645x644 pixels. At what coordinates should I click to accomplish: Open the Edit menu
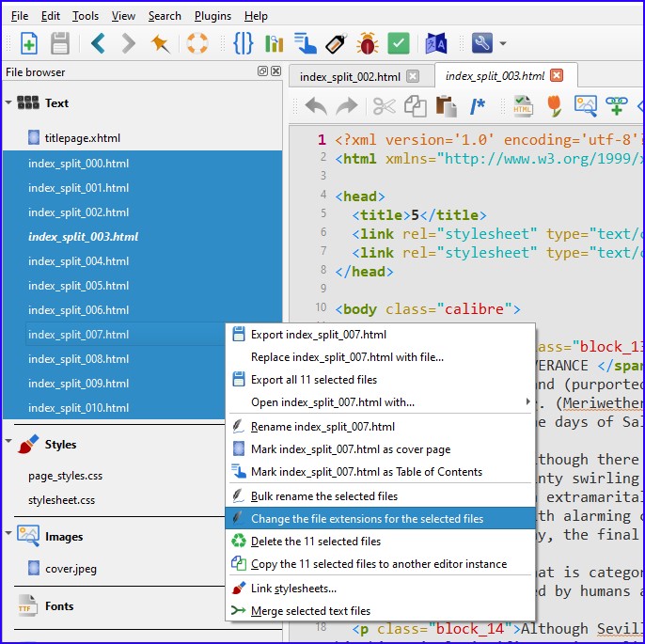pos(50,16)
